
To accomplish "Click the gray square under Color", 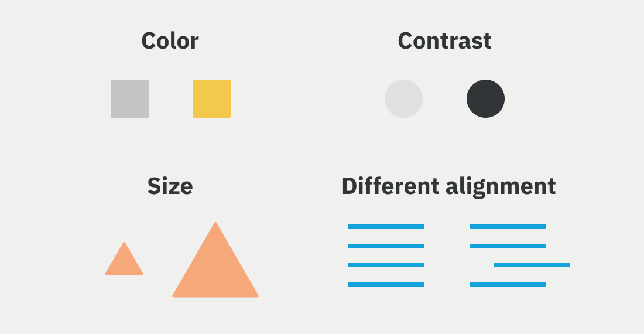I will (129, 98).
